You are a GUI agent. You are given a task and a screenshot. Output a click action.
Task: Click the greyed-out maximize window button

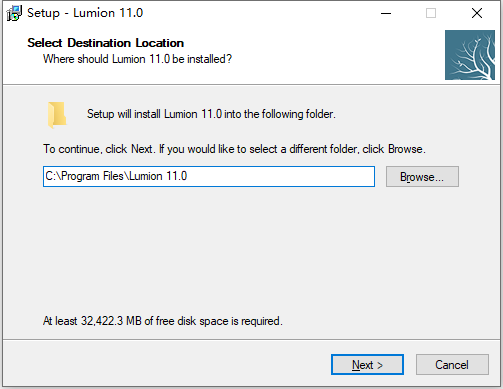(x=431, y=13)
